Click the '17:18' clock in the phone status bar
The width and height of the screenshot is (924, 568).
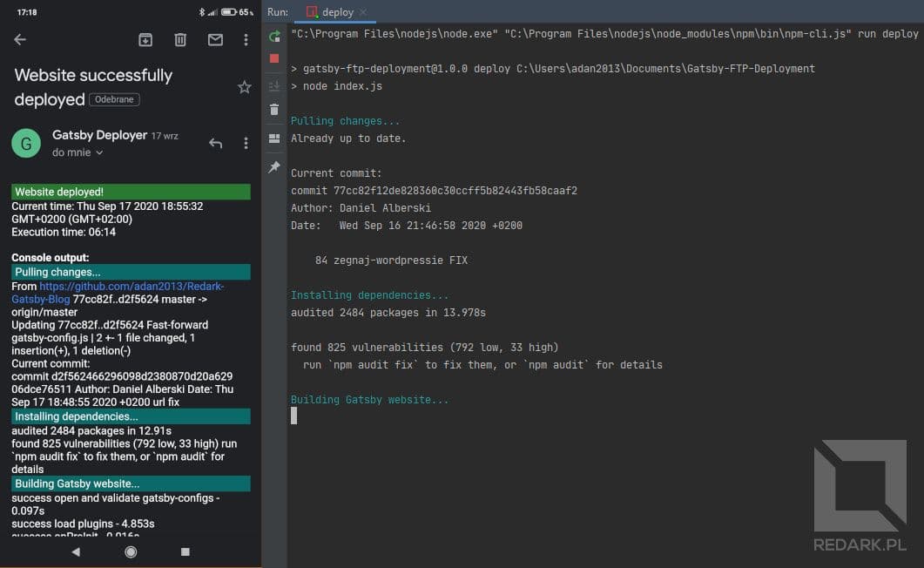tap(27, 12)
